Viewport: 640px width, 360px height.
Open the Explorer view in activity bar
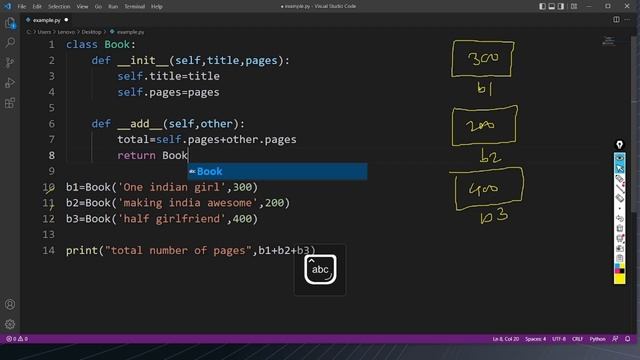[10, 23]
